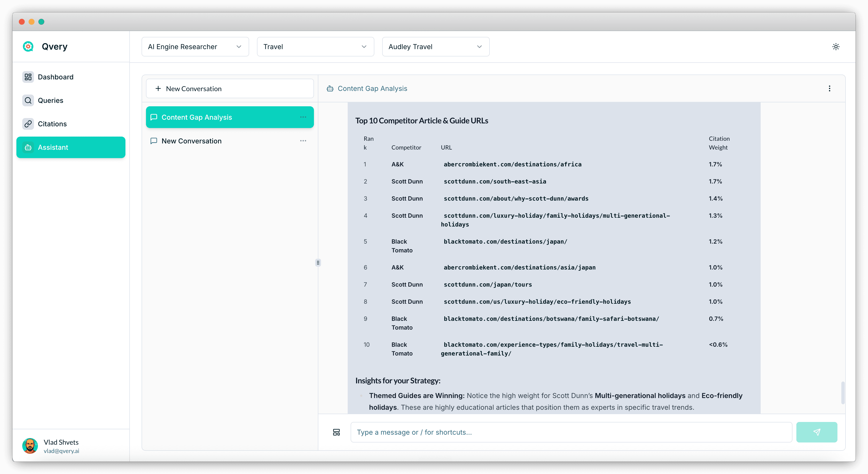Image resolution: width=868 pixels, height=474 pixels.
Task: Open the New Conversation chat in the list
Action: [x=230, y=141]
